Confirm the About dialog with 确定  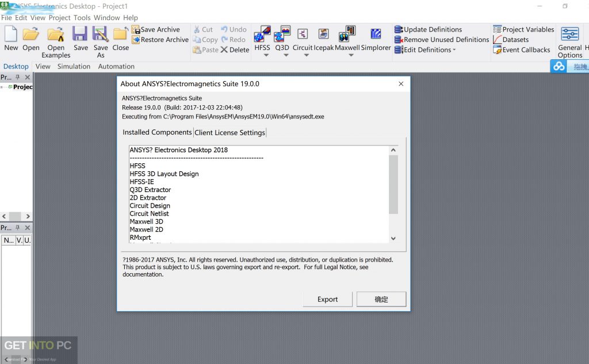[x=381, y=300]
